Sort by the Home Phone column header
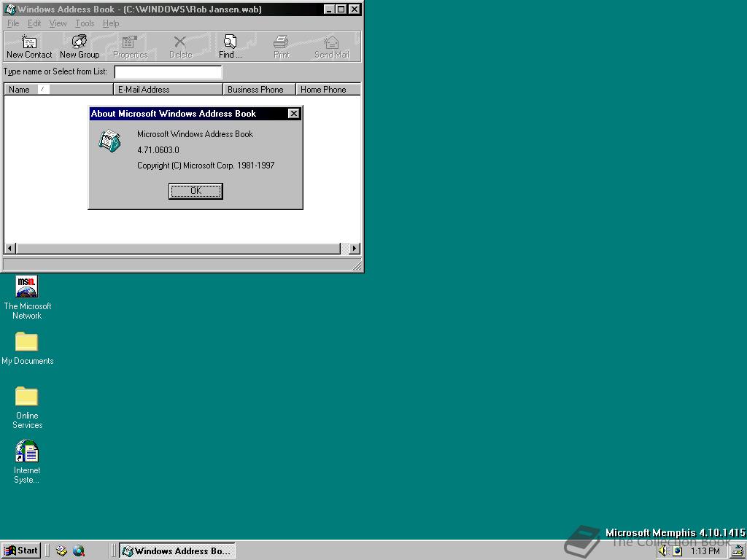 pos(328,90)
